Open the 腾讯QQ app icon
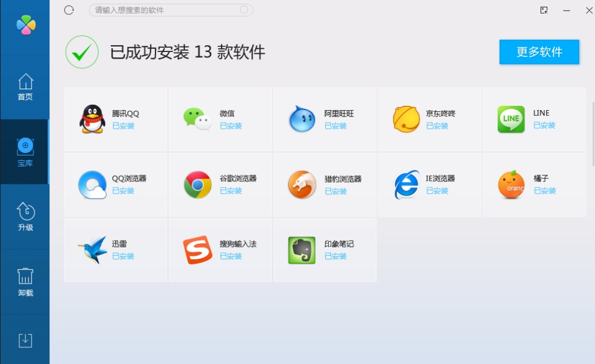Screen dimensions: 595x364 tap(91, 119)
